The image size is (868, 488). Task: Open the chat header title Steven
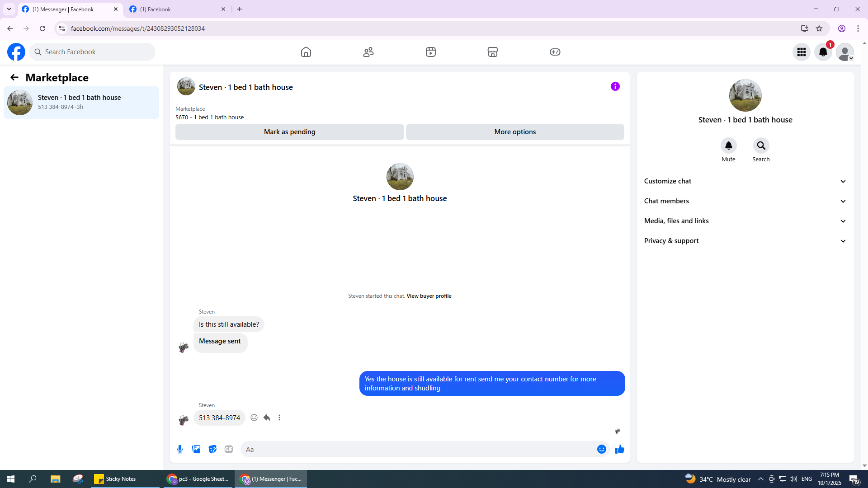(246, 87)
